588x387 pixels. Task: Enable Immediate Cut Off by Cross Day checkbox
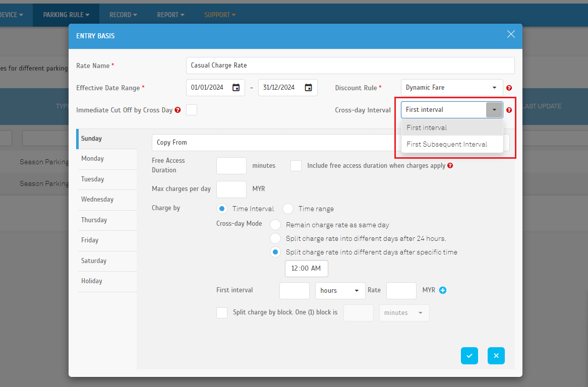point(192,110)
